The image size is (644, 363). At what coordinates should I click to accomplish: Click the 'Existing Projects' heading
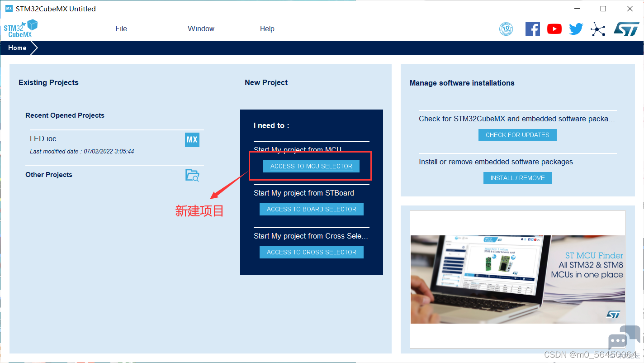coord(48,82)
